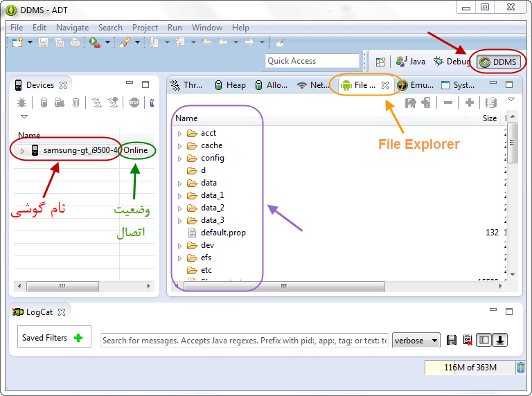
Task: Add a saved filter with green plus
Action: pyautogui.click(x=78, y=338)
